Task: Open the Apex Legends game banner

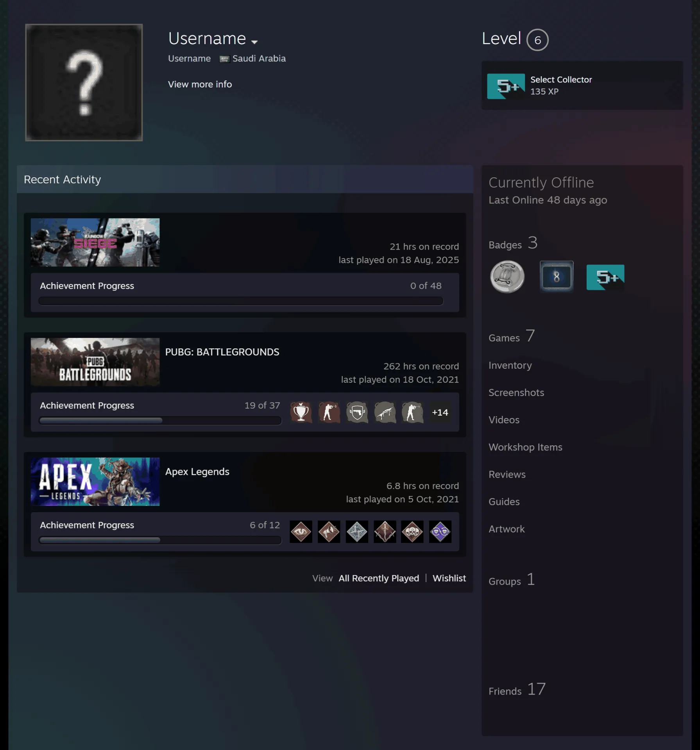Action: [x=95, y=481]
